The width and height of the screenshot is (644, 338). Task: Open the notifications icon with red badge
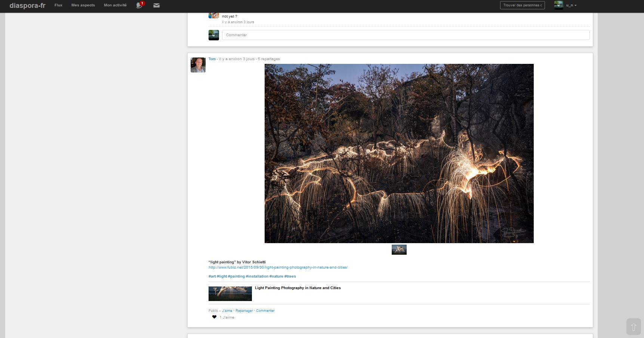pyautogui.click(x=140, y=5)
